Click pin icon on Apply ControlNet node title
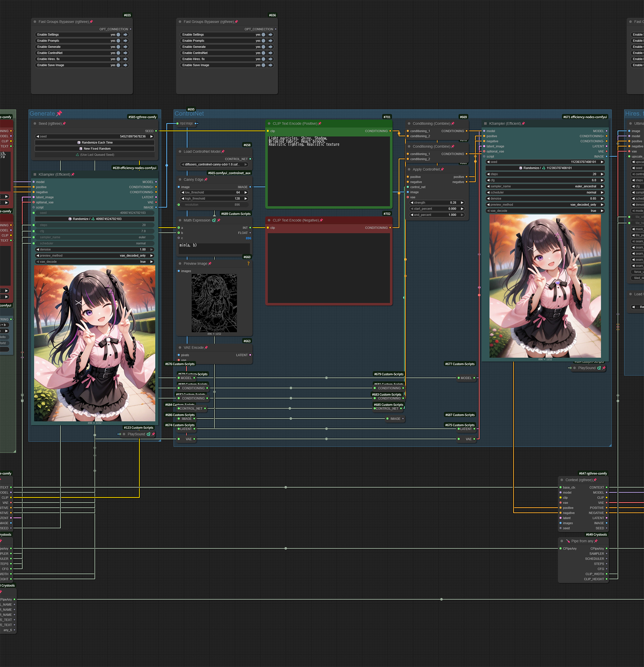This screenshot has width=644, height=667. coord(442,169)
